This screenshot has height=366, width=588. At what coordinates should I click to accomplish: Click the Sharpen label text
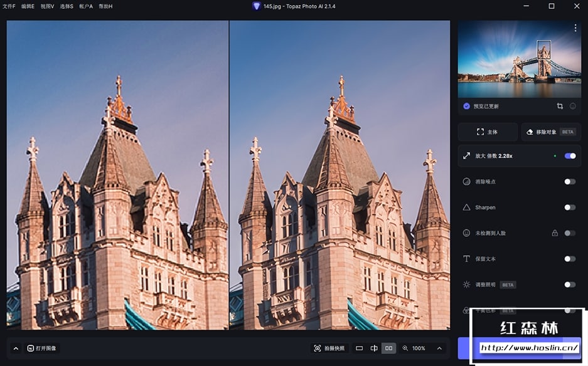pyautogui.click(x=485, y=207)
